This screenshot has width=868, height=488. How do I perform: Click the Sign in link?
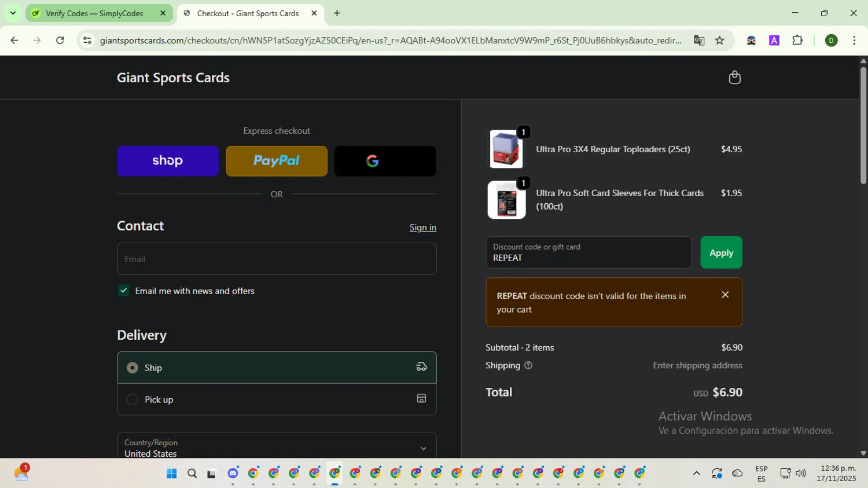click(x=423, y=228)
